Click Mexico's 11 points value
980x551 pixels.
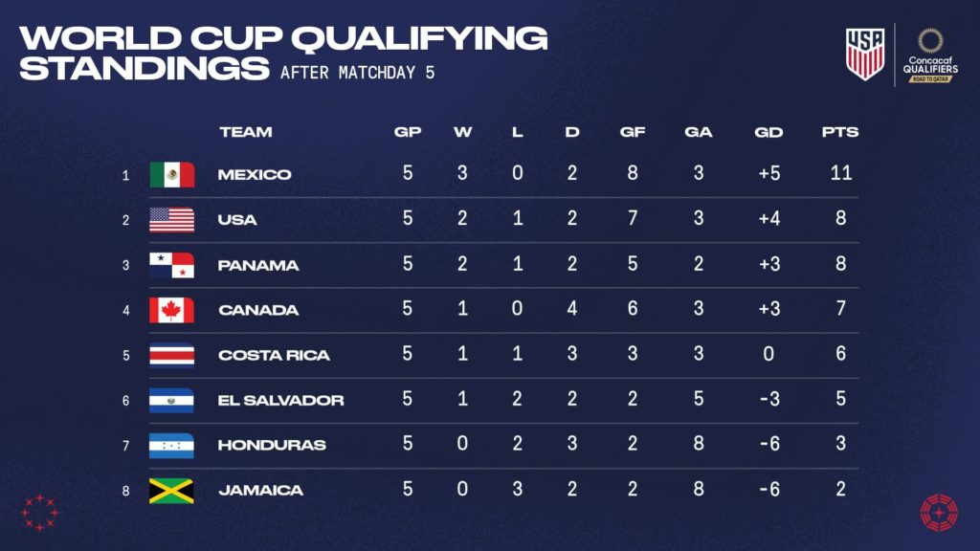[841, 172]
